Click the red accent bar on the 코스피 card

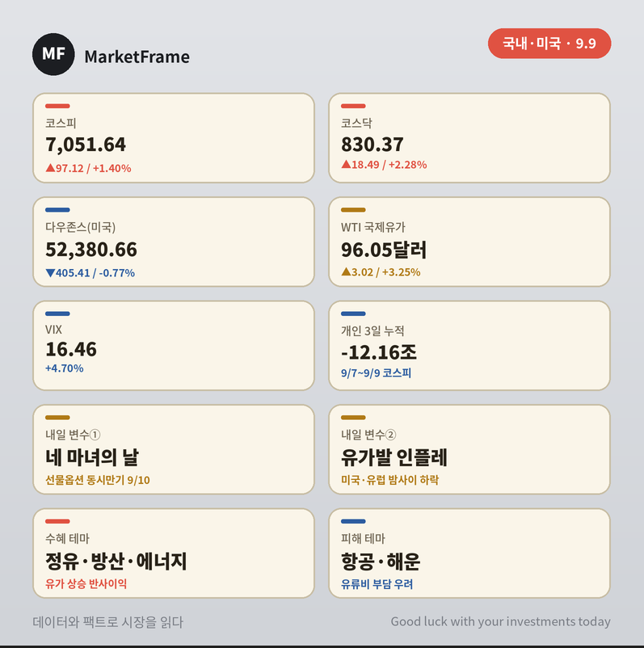click(x=57, y=106)
